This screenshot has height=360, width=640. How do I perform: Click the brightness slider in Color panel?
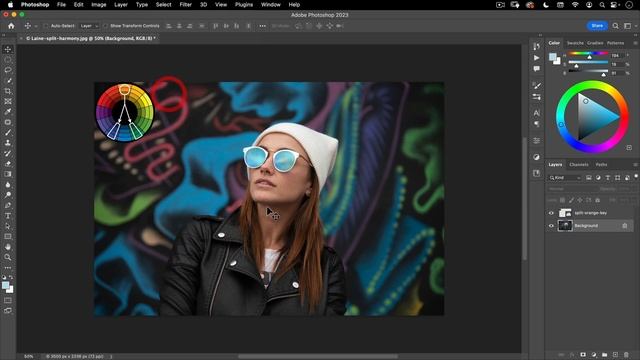[x=589, y=71]
